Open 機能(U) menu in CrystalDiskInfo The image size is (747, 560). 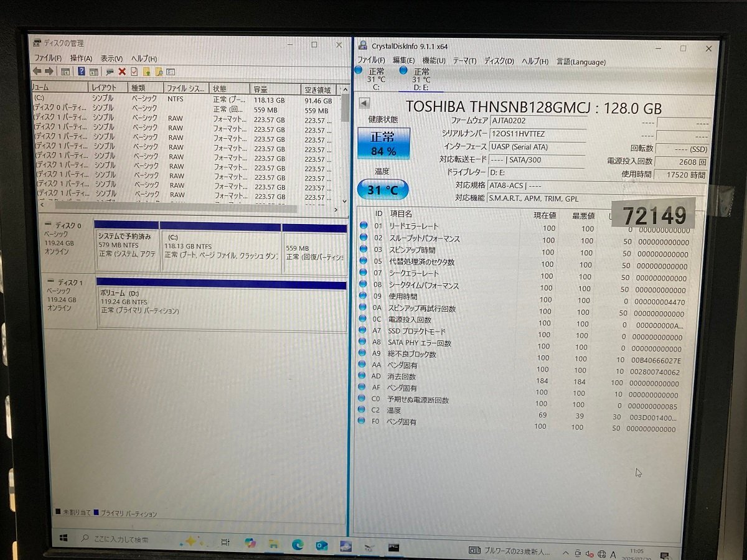coord(434,60)
